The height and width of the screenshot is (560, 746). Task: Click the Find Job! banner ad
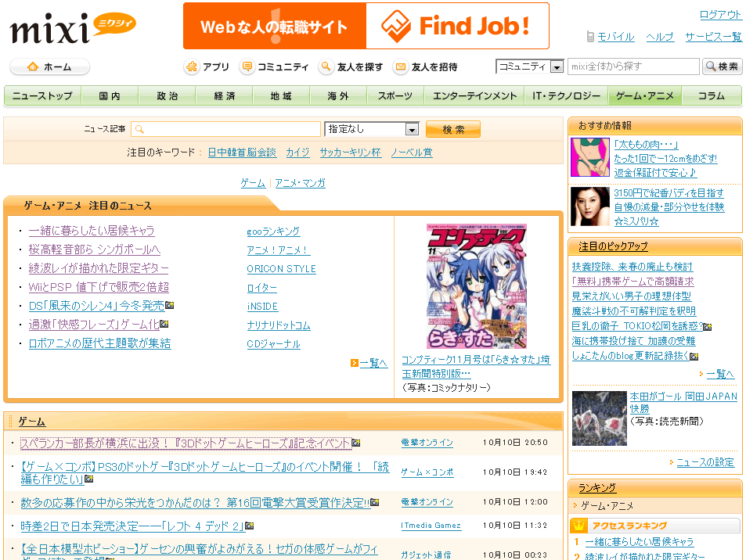[366, 26]
